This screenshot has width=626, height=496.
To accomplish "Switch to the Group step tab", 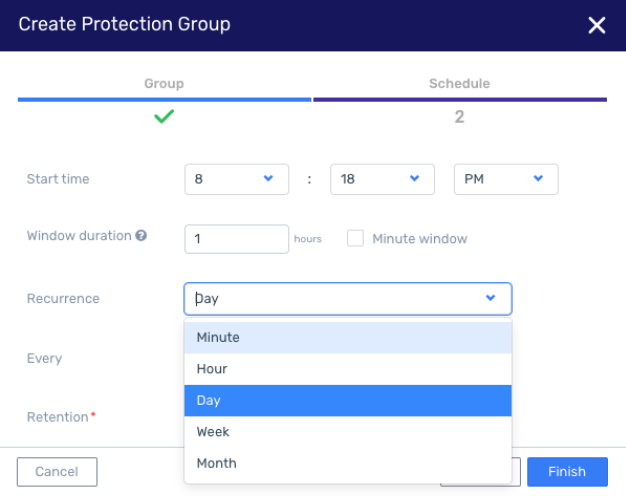I will 164,83.
